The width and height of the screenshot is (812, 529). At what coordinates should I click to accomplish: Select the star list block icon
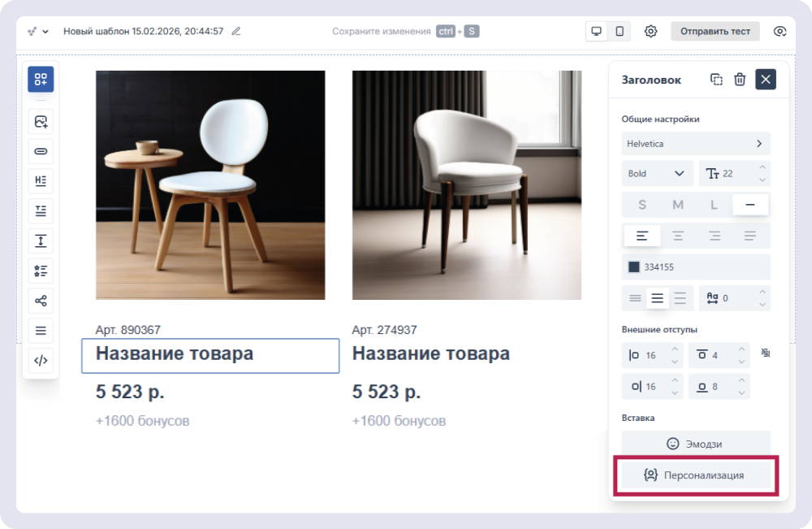pyautogui.click(x=41, y=271)
